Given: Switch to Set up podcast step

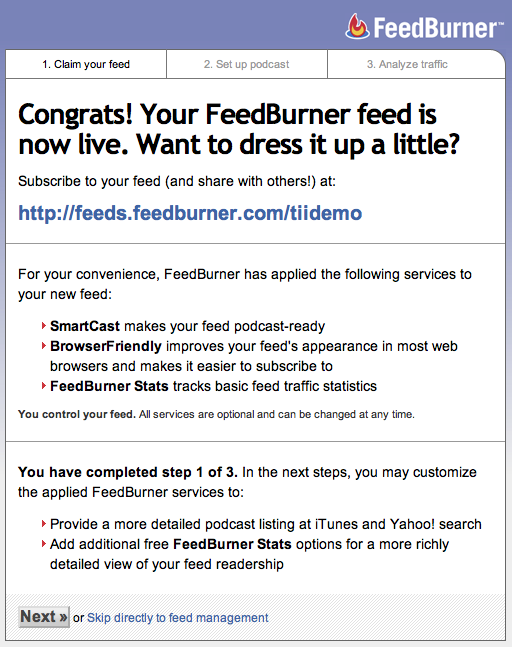Looking at the screenshot, I should (247, 64).
